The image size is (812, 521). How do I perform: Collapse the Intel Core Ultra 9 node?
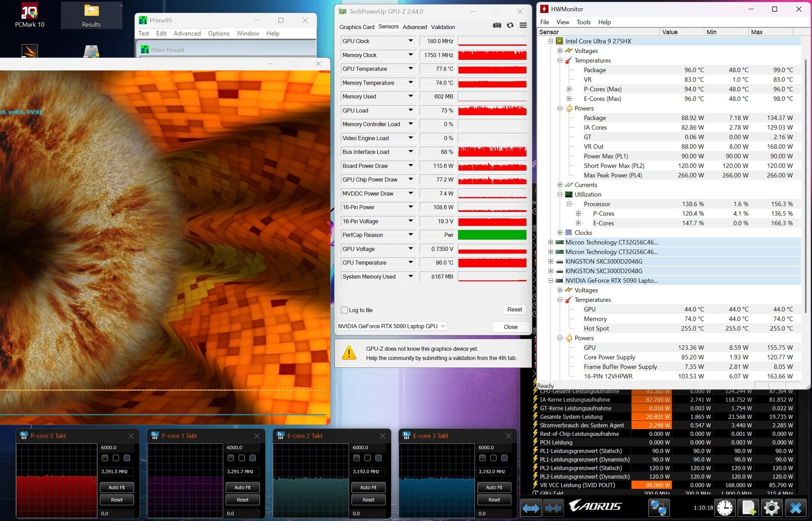551,41
